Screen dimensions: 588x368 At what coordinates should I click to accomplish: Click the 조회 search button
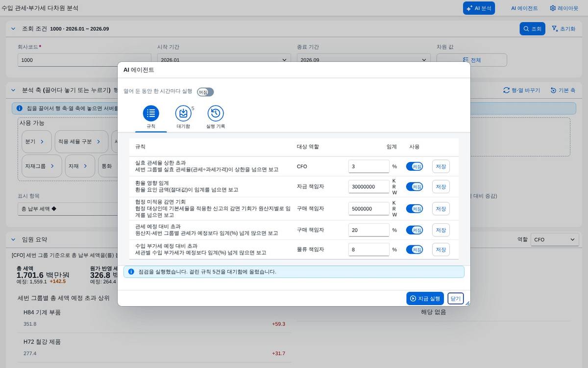coord(532,29)
